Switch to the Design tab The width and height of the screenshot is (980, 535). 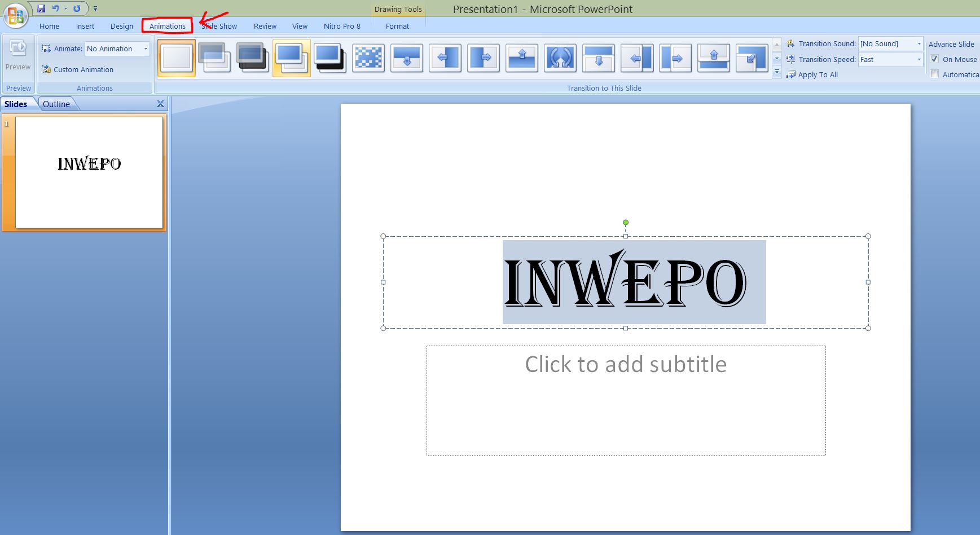click(x=121, y=26)
